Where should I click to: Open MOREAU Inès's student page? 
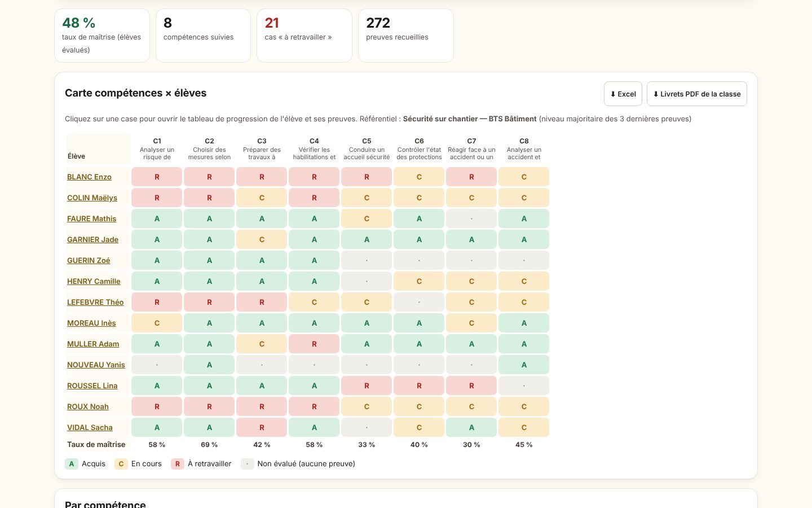(91, 323)
